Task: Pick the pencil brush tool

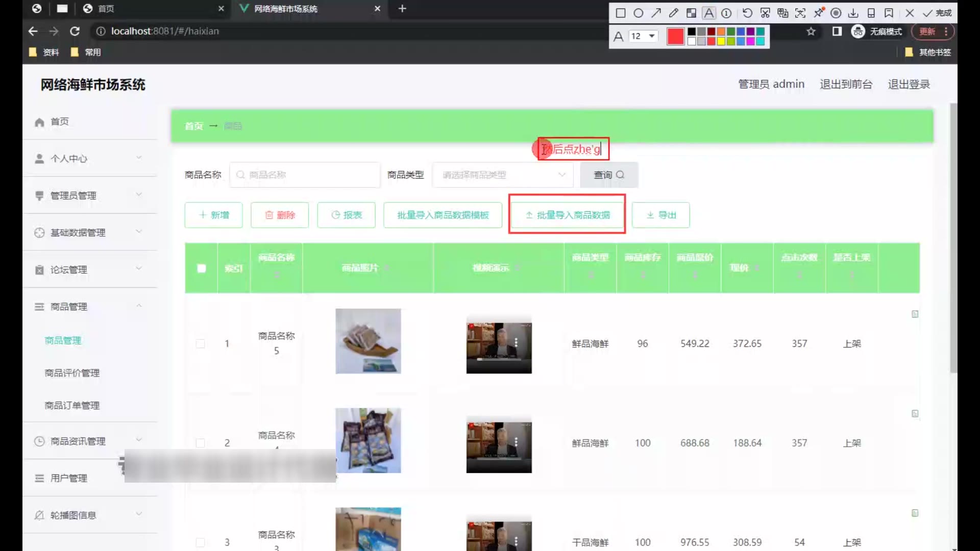Action: point(673,13)
